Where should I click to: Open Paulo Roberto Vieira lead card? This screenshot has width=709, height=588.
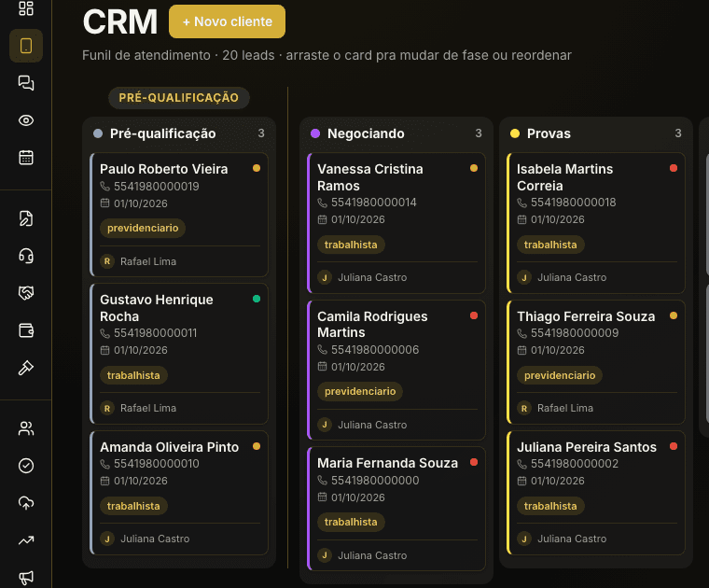point(179,215)
